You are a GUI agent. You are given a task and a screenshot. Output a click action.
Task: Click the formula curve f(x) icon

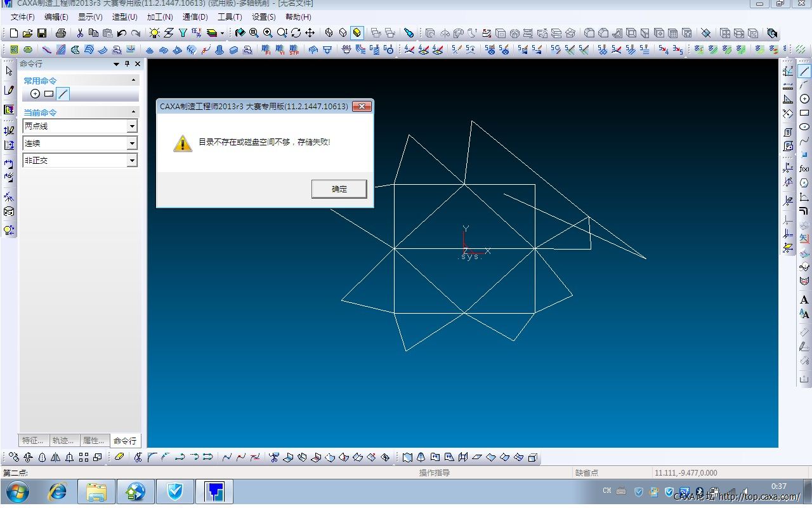[804, 169]
